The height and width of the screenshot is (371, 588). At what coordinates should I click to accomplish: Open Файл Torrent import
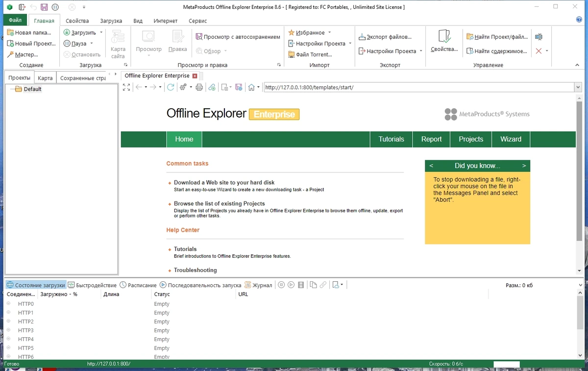click(310, 54)
